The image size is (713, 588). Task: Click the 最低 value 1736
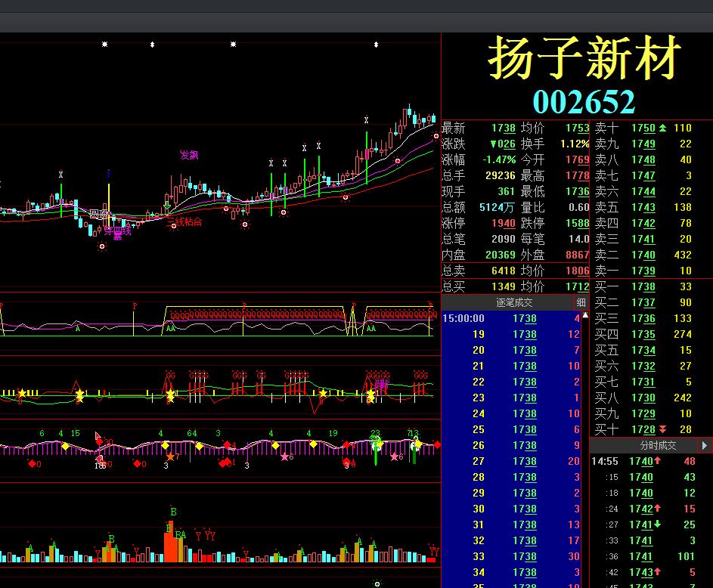(x=578, y=192)
